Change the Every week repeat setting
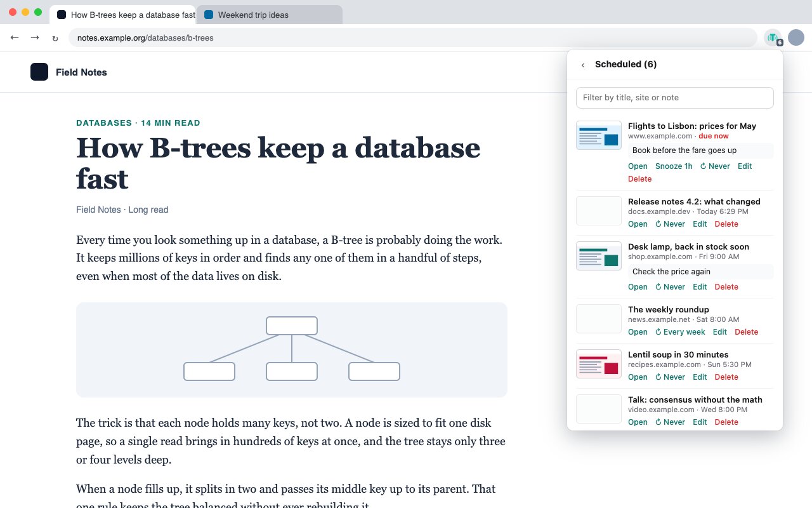This screenshot has height=508, width=812. (680, 332)
